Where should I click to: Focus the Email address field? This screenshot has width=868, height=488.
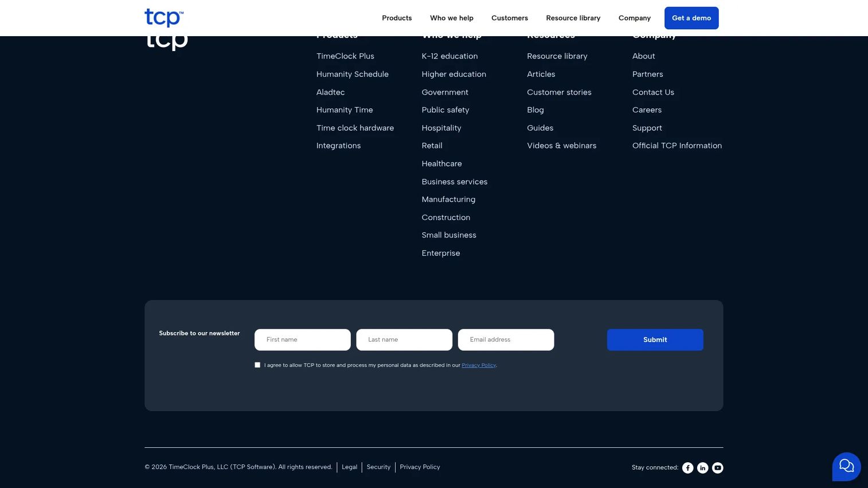[506, 339]
